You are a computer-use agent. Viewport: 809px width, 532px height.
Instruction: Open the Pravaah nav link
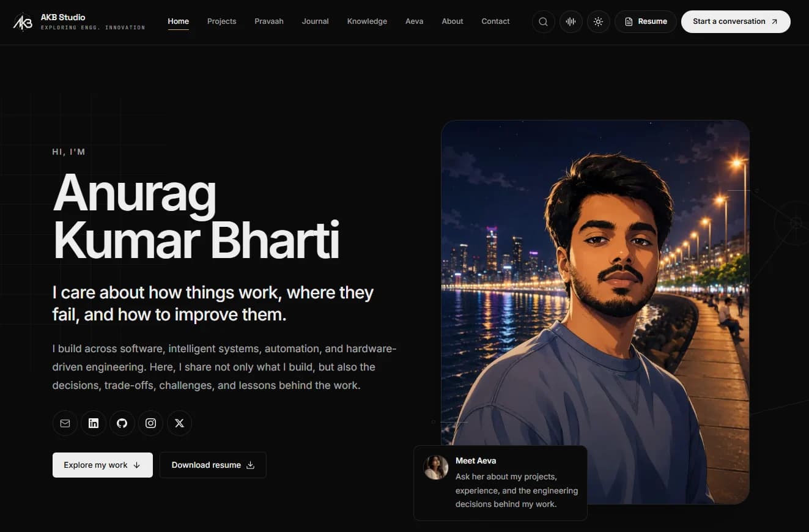point(269,21)
